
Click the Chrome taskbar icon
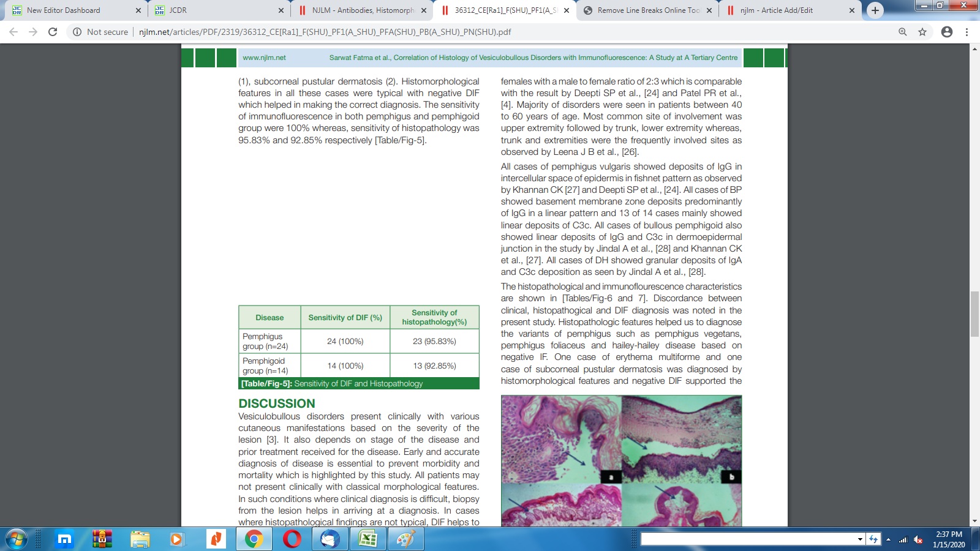pos(254,539)
